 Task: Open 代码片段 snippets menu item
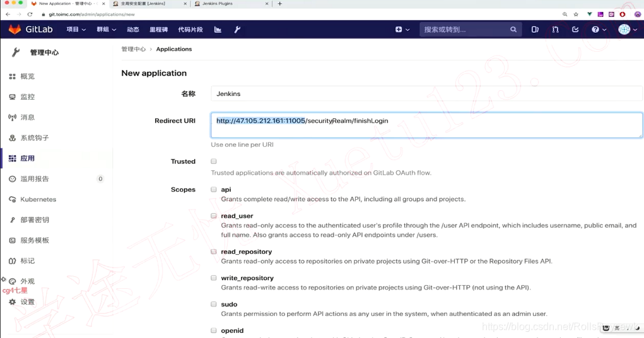(190, 30)
